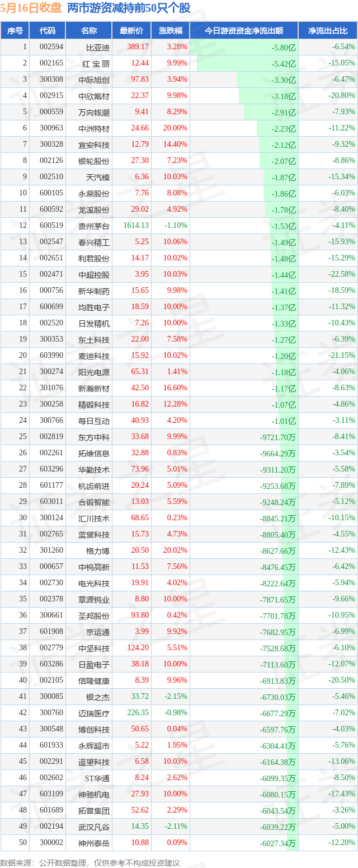Screen dimensions: 358x868
Task: Click stock code 603990
Action: (51, 356)
